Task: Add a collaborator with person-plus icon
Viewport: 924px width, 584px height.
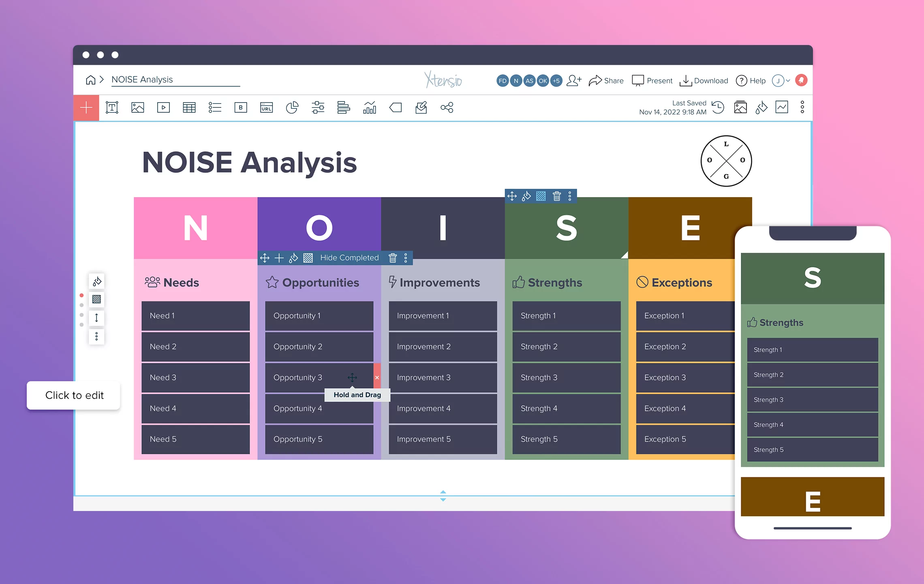Action: (574, 80)
